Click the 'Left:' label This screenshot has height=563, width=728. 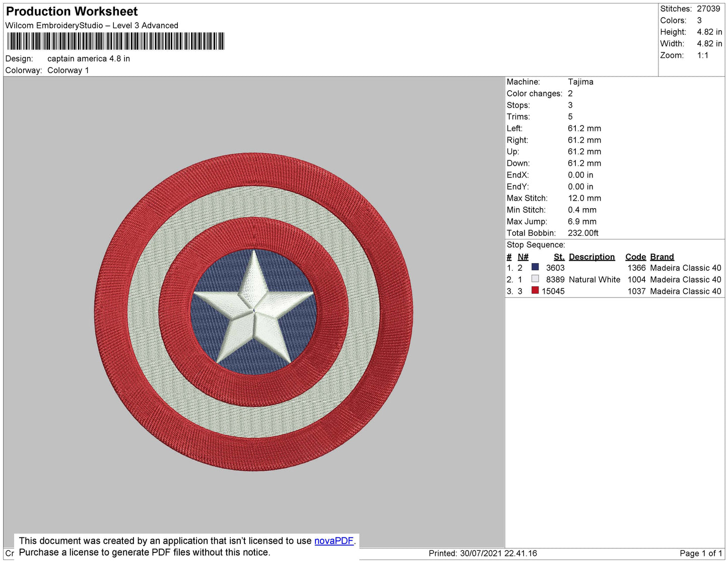point(514,129)
